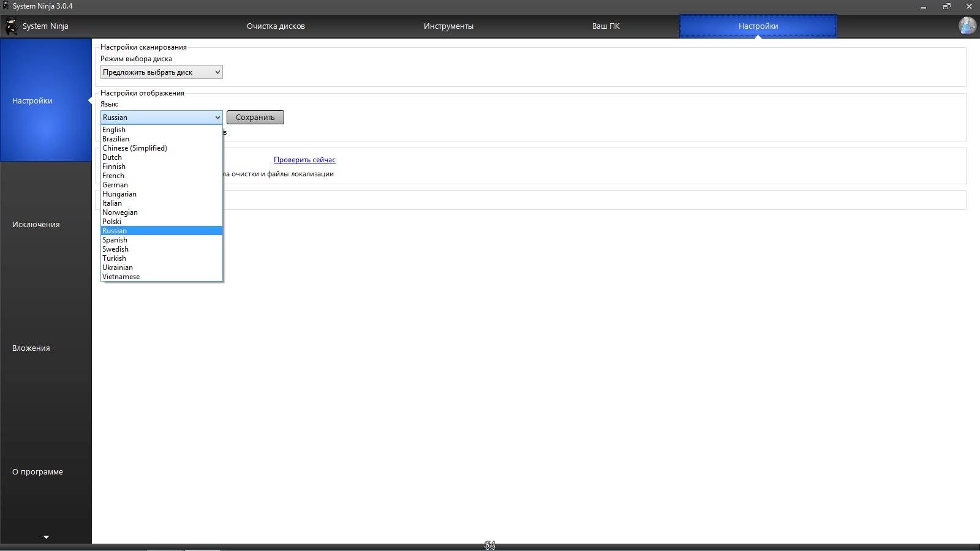Switch to the Инструменты tab
Image resolution: width=980 pixels, height=551 pixels.
coord(448,26)
